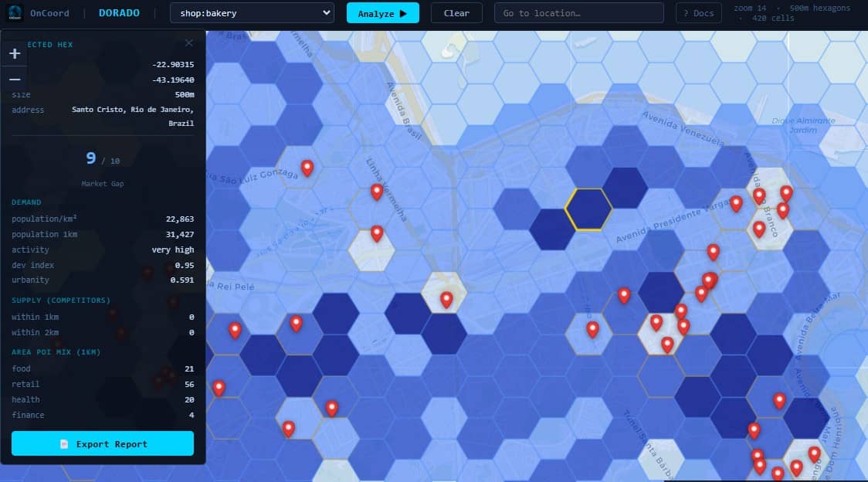The height and width of the screenshot is (482, 868).
Task: Click the longitude -43.19640 value
Action: pyautogui.click(x=173, y=80)
